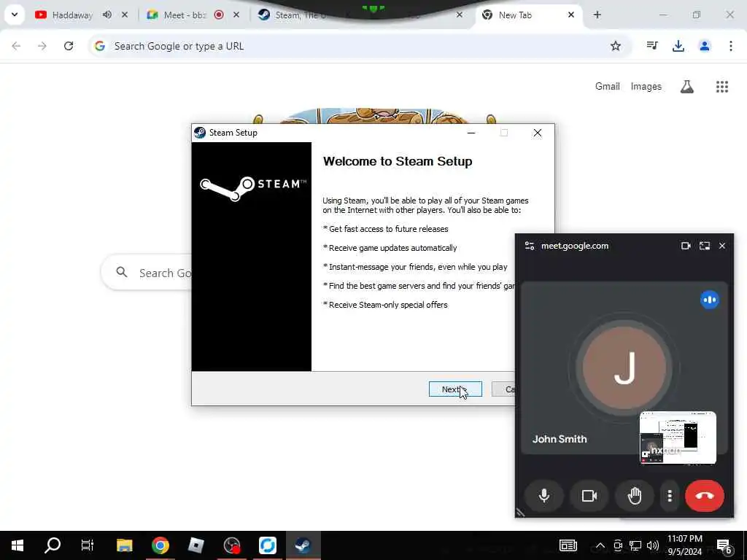Close the Meet tab
The width and height of the screenshot is (747, 560).
(236, 15)
